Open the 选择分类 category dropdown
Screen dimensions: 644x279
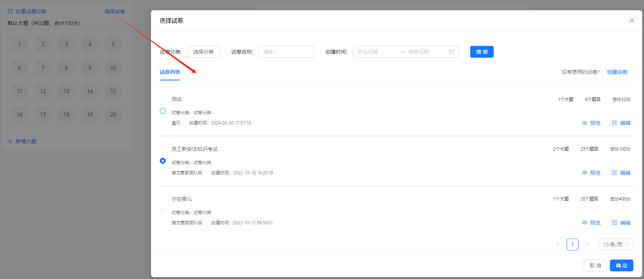203,52
